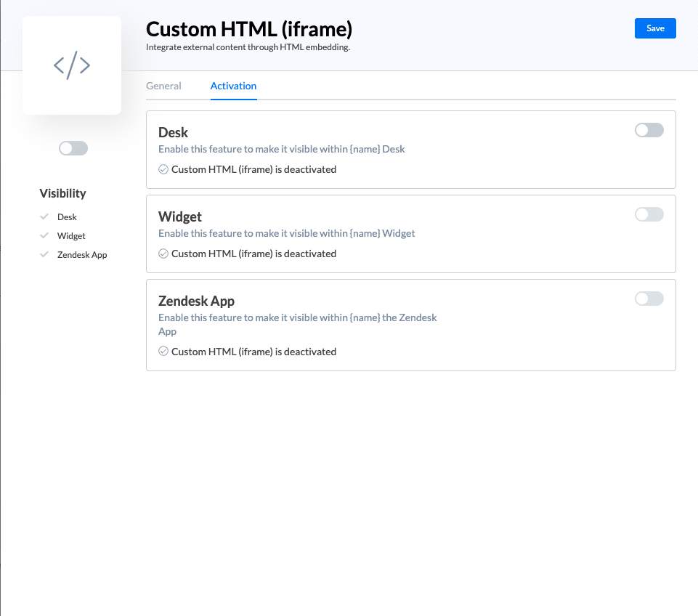Click the deactivated status icon in Desk card

click(x=163, y=169)
